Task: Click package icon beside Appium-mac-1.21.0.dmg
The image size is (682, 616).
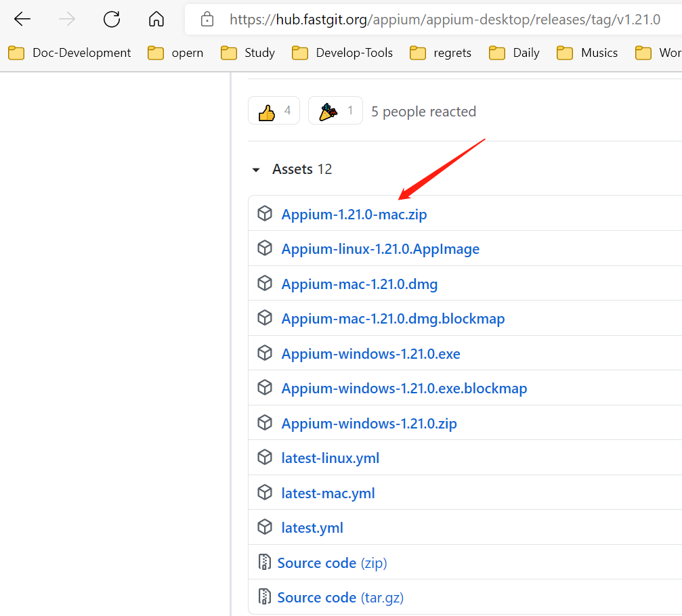Action: [264, 283]
